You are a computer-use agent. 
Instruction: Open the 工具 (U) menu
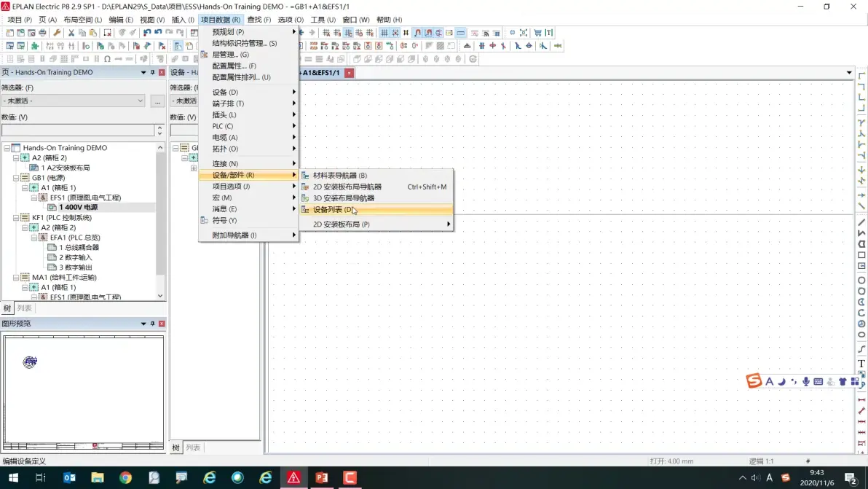coord(323,20)
